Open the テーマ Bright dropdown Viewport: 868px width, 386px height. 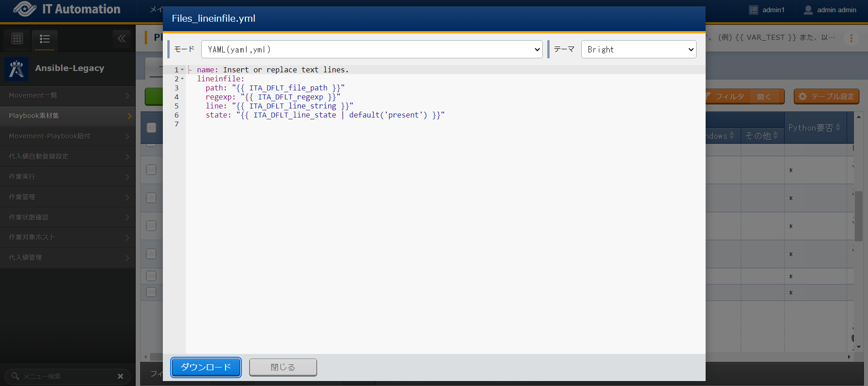(639, 49)
